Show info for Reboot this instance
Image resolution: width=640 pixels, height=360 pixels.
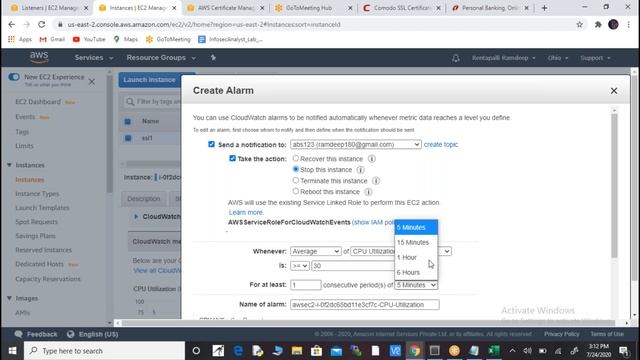tap(368, 192)
